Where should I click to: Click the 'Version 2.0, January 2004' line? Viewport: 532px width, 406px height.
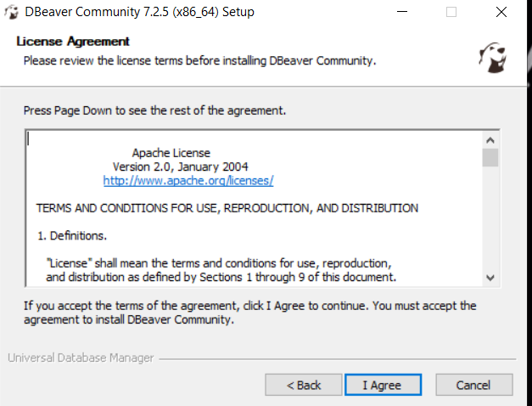[180, 166]
